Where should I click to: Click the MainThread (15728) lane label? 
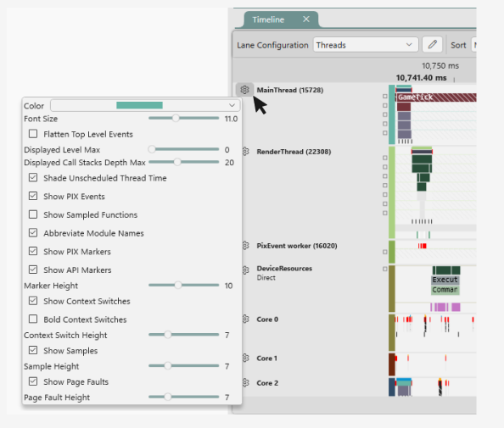[289, 90]
